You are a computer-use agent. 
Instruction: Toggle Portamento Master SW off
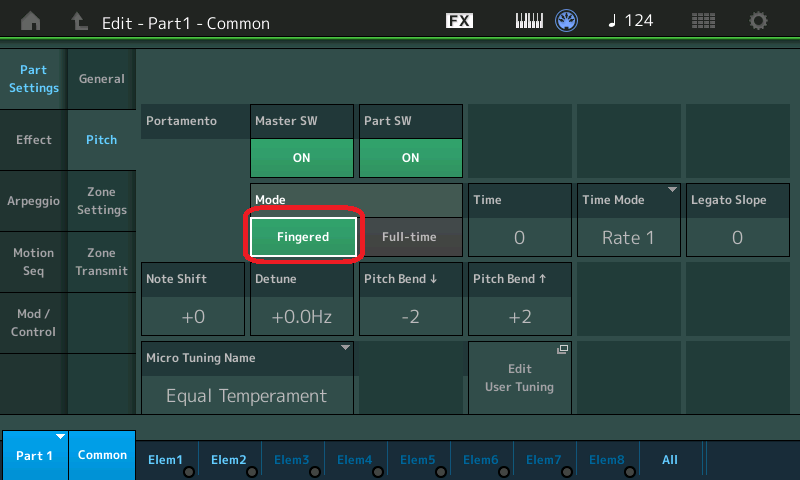pyautogui.click(x=302, y=157)
